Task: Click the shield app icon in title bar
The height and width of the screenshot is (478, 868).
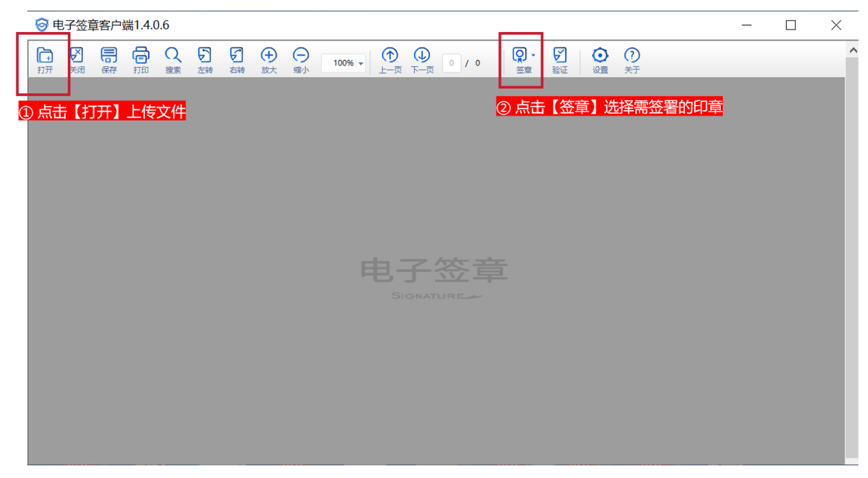Action: (x=41, y=25)
